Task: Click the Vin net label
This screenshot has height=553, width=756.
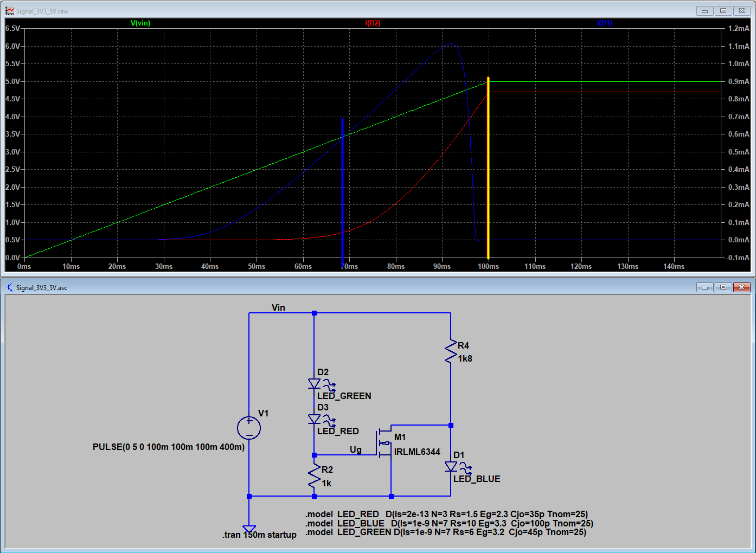Action: click(x=278, y=307)
